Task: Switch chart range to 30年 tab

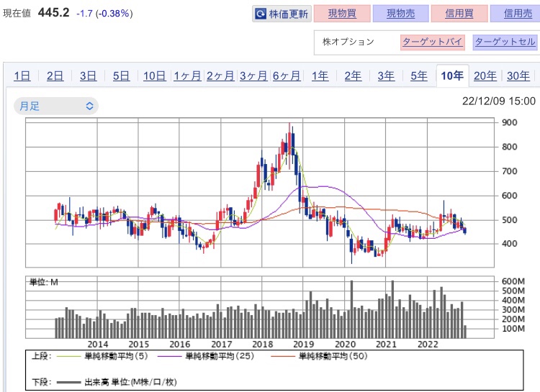Action: click(x=518, y=76)
